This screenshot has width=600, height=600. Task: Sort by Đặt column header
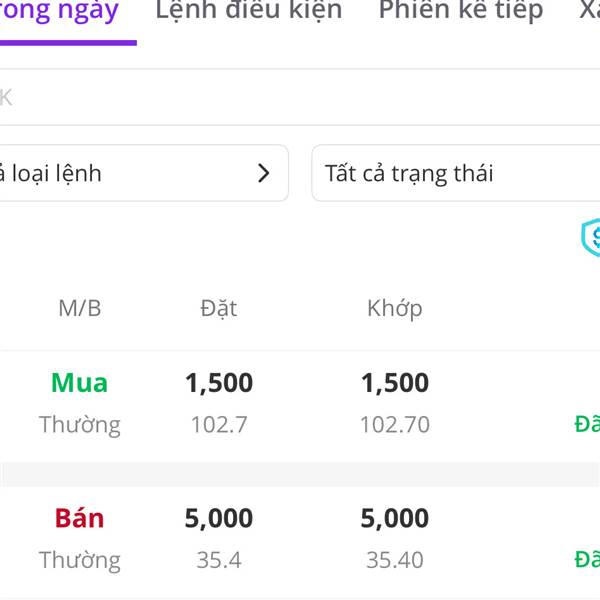coord(219,307)
